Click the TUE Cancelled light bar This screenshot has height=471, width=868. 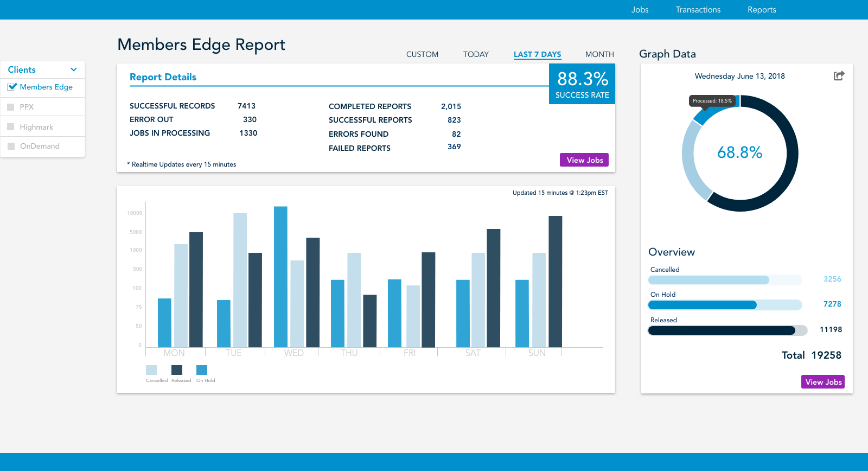point(240,280)
